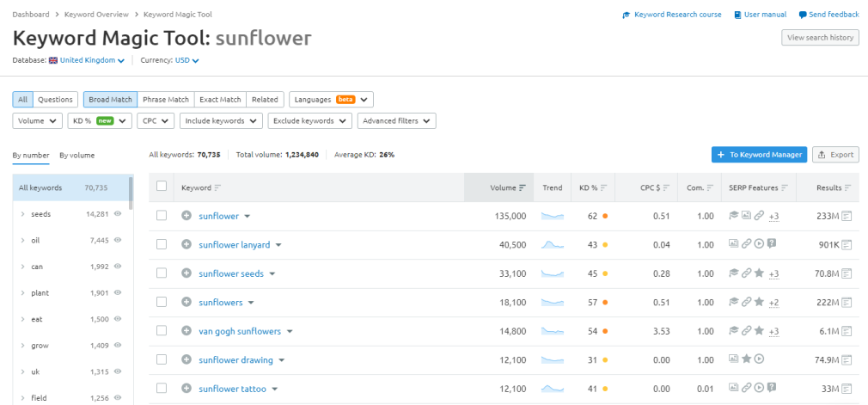This screenshot has width=868, height=405.
Task: Sort by Keyword column sort icon
Action: 217,187
